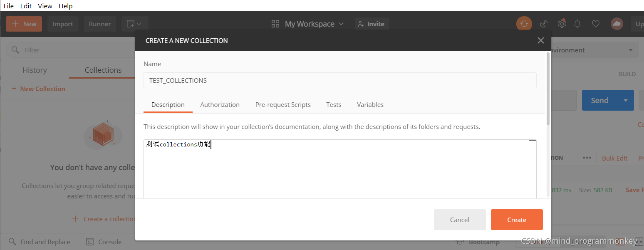Open Find and Replace
Screen dimensions: 644x250
pos(40,242)
